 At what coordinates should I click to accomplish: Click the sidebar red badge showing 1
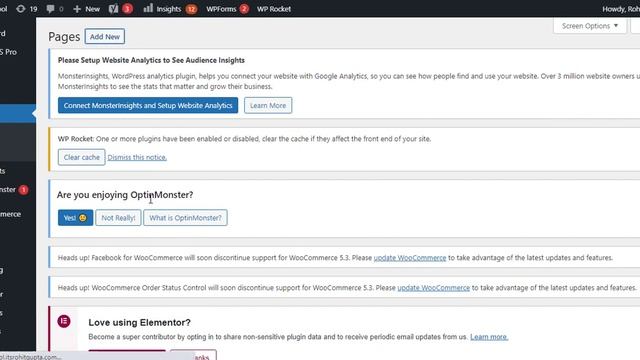pyautogui.click(x=24, y=189)
